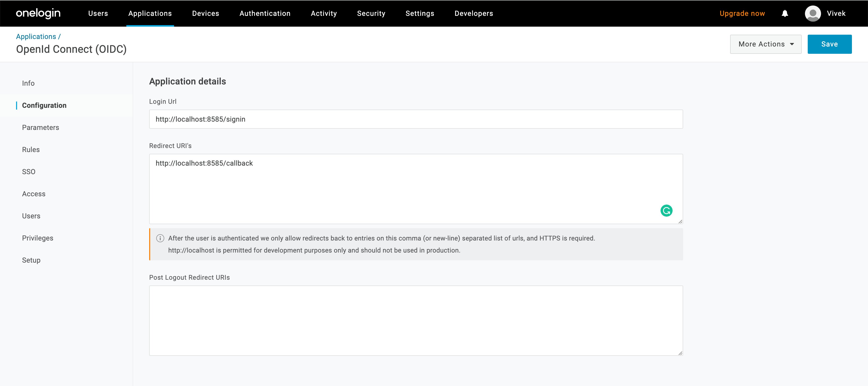Click the Post Logout Redirect URIs textarea
The height and width of the screenshot is (386, 868).
pyautogui.click(x=416, y=321)
